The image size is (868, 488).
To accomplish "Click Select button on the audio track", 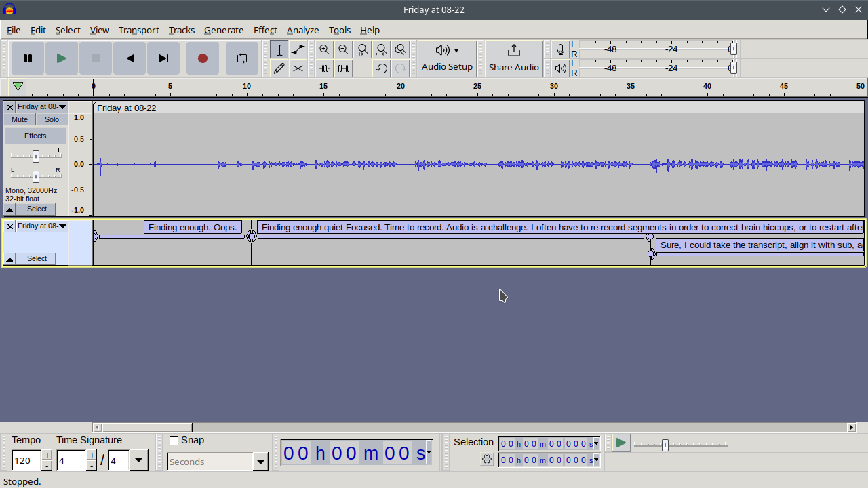I will tap(37, 209).
